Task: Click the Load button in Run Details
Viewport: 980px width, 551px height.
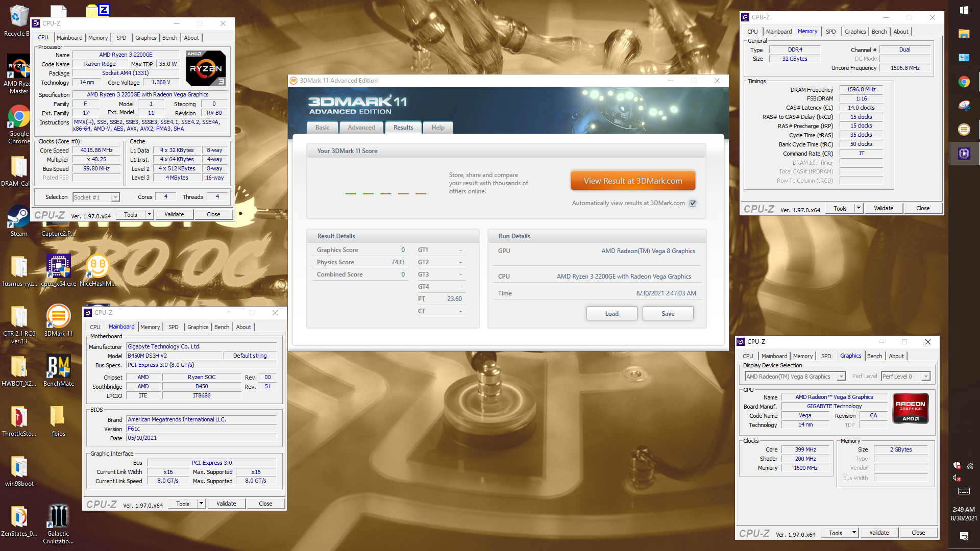Action: (x=612, y=314)
